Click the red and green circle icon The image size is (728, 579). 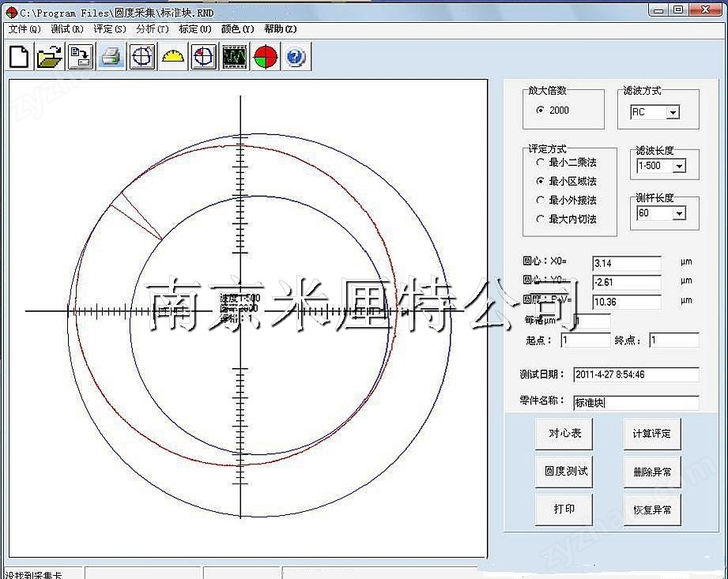coord(266,57)
